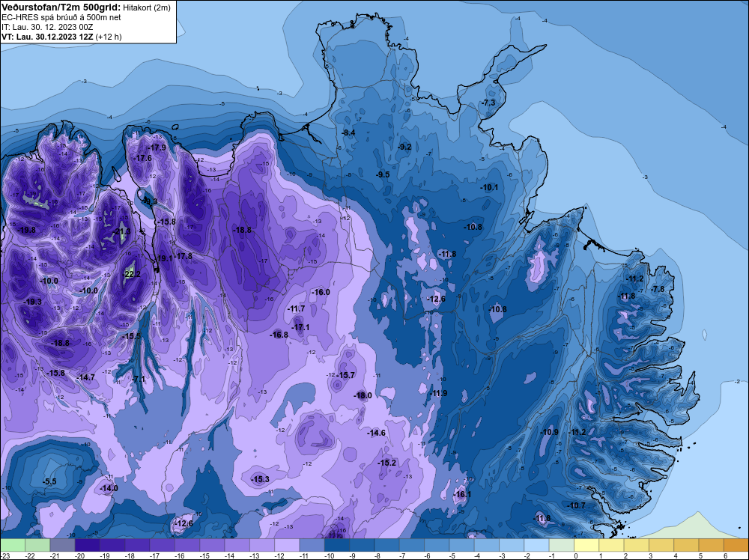Click the -19.1 temperature label
This screenshot has width=749, height=560.
click(164, 258)
